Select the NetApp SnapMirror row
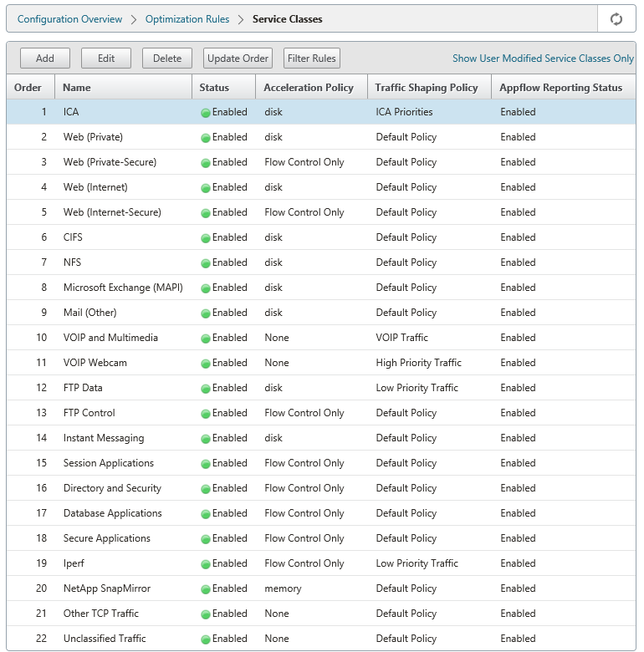The width and height of the screenshot is (644, 652). pyautogui.click(x=321, y=588)
